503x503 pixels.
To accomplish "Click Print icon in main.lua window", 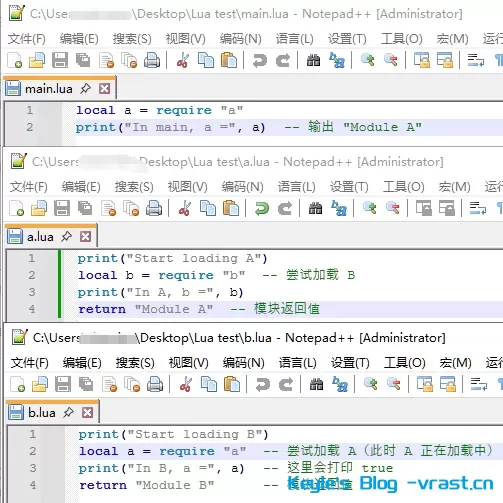I will (152, 61).
